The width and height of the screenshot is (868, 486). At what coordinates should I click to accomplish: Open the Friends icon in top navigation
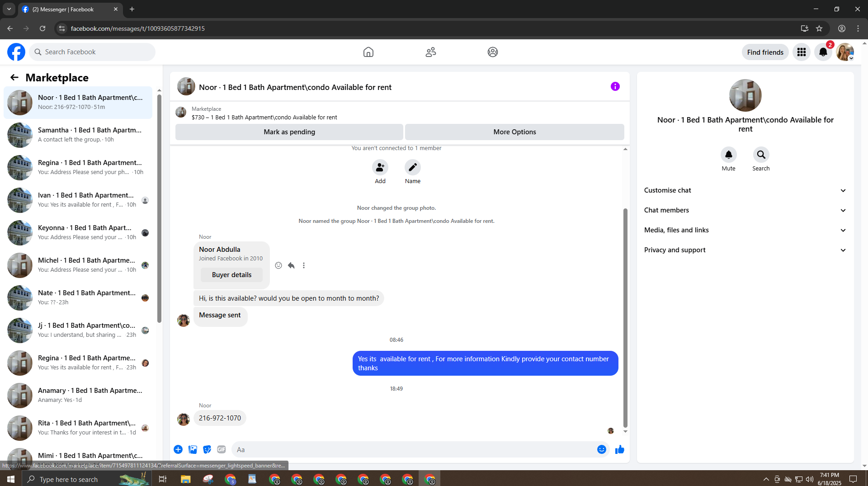431,52
